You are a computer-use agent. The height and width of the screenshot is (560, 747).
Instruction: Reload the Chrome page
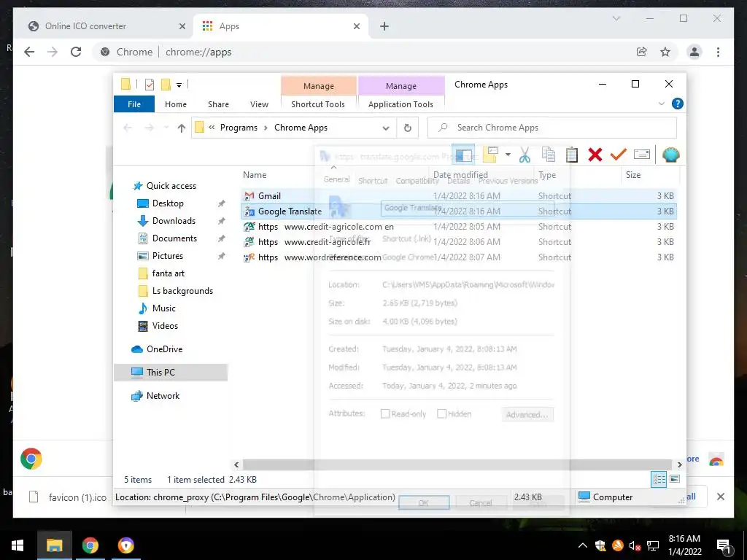(x=76, y=52)
